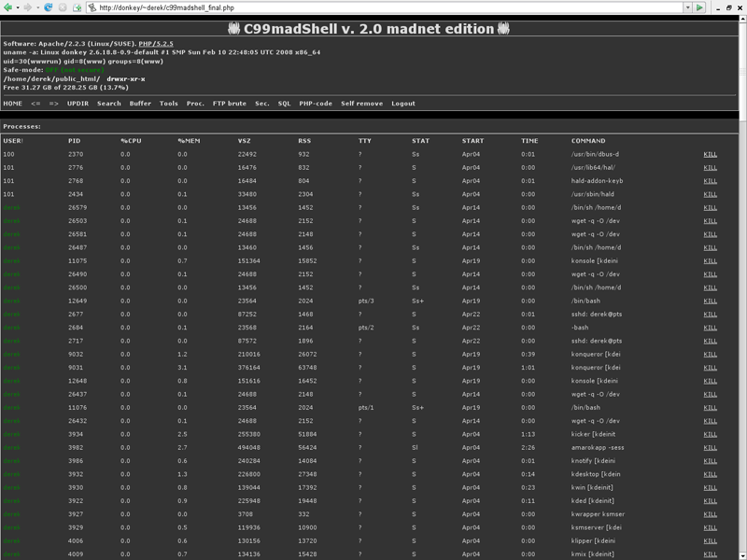The height and width of the screenshot is (560, 747).
Task: Sort processes by the STAT column header
Action: 421,141
